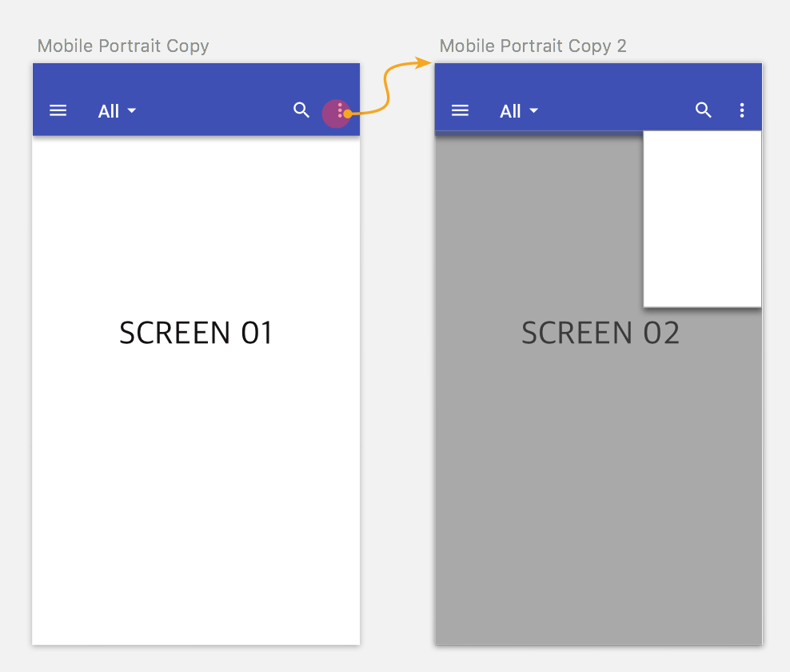790x672 pixels.
Task: Click orange prototype link handle dot
Action: point(348,114)
